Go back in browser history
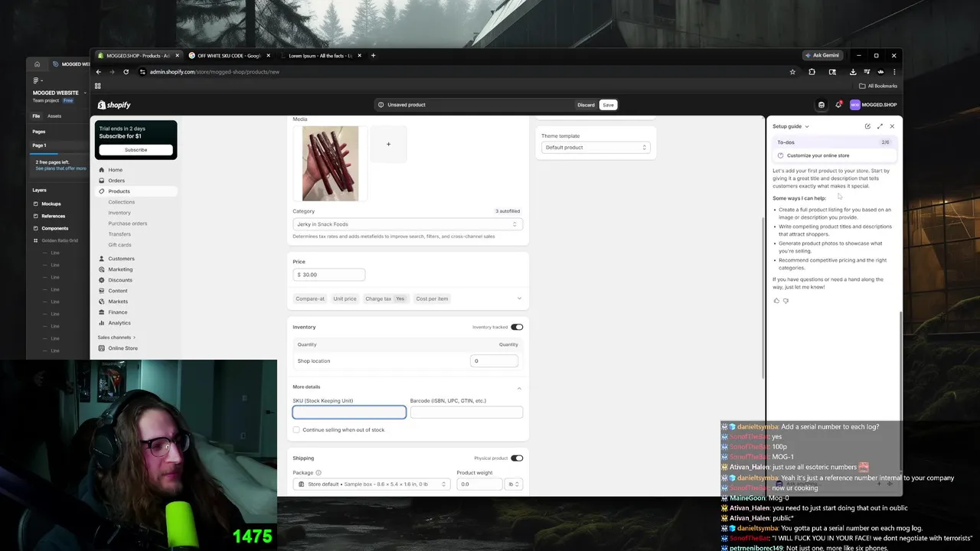 (x=98, y=72)
